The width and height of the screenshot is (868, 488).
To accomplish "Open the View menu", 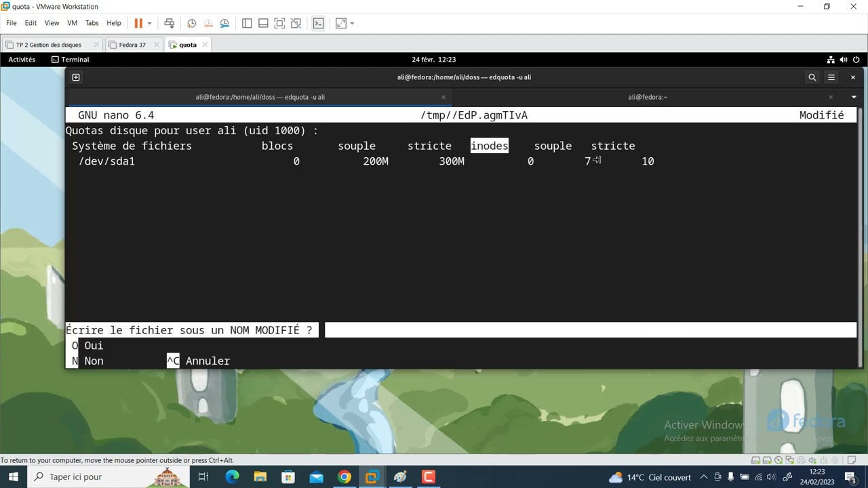I will [x=52, y=23].
